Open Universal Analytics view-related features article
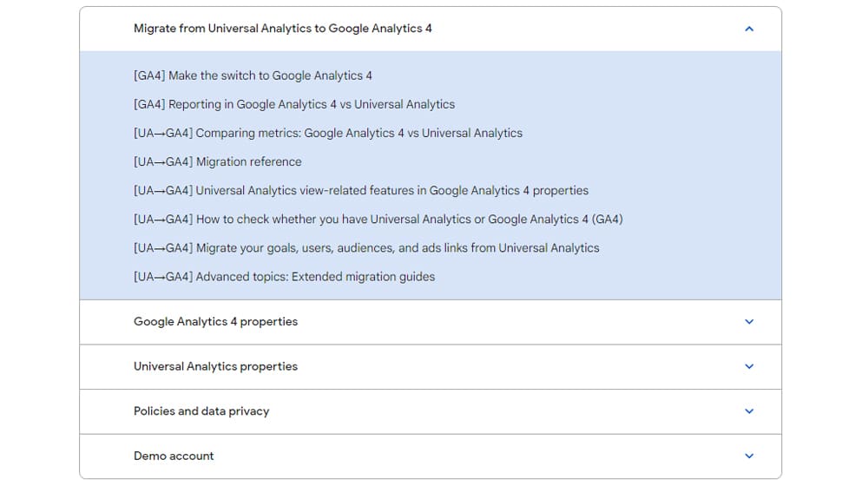This screenshot has width=868, height=486. tap(361, 190)
